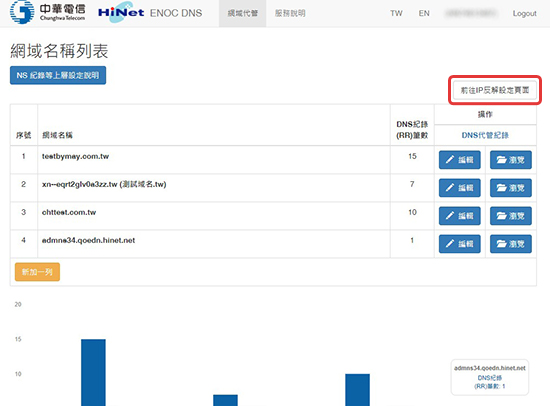Open folder browse button for chttest.com.tw
The image size is (550, 406).
[511, 216]
